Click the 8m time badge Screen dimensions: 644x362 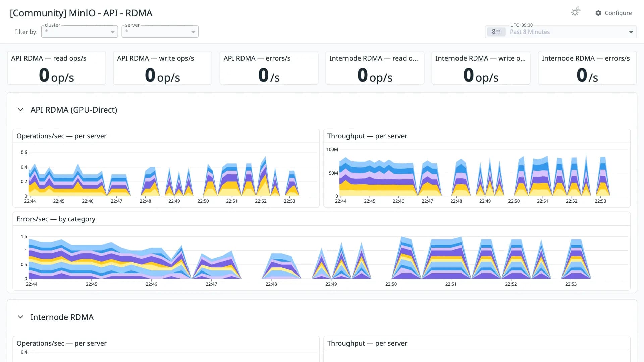(x=496, y=32)
